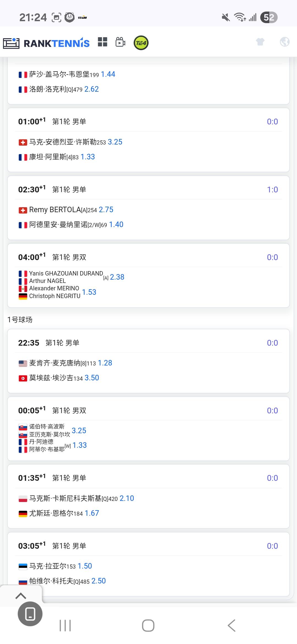Open the shirt theme icon
This screenshot has height=644, width=297.
(x=260, y=42)
